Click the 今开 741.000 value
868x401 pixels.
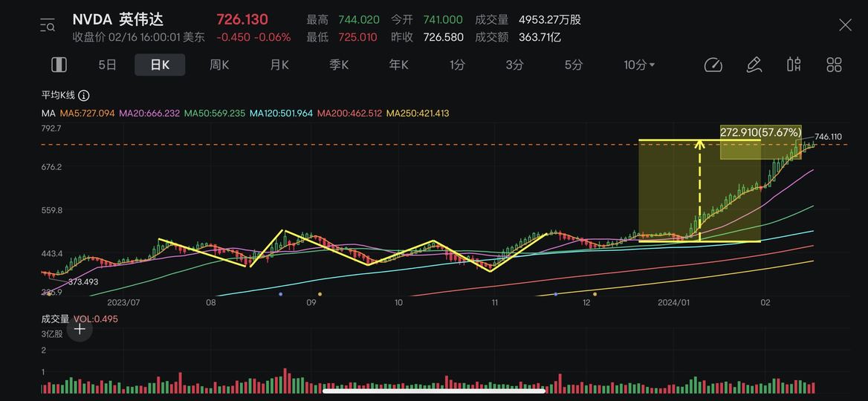pos(427,20)
